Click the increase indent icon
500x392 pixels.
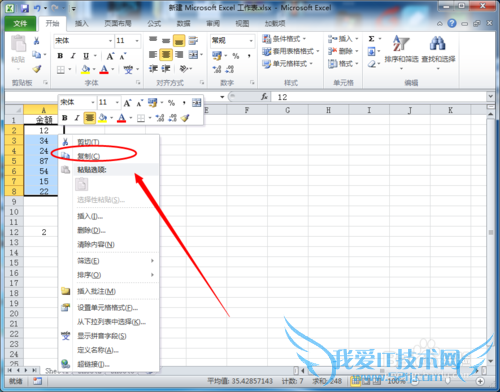[166, 69]
